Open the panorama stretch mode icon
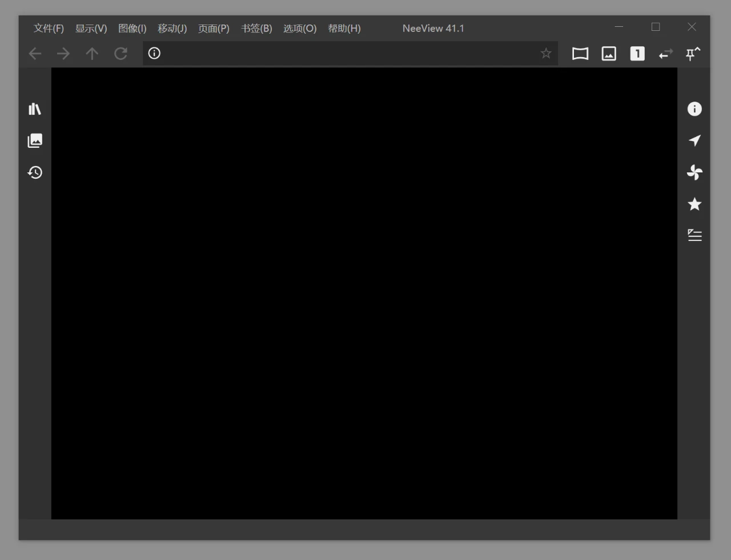 (x=580, y=54)
